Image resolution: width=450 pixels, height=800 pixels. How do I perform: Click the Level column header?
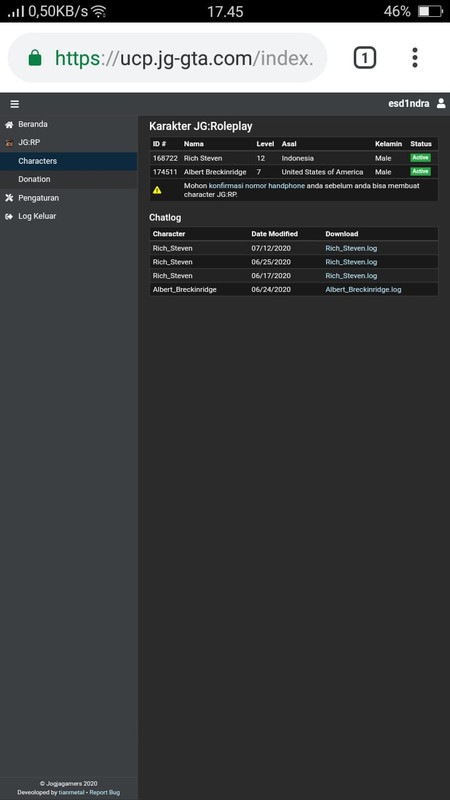265,144
